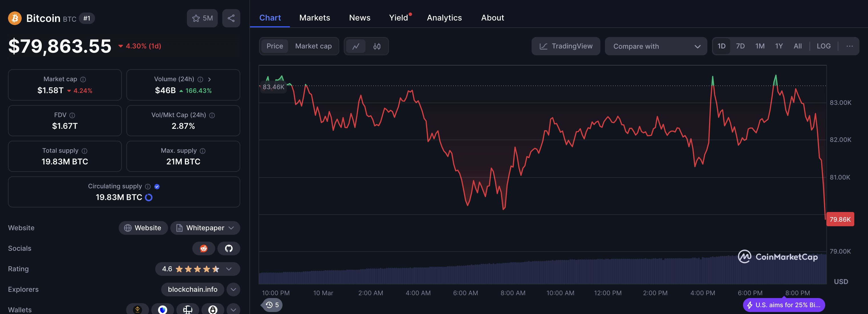Open the Analytics tab

pyautogui.click(x=445, y=18)
